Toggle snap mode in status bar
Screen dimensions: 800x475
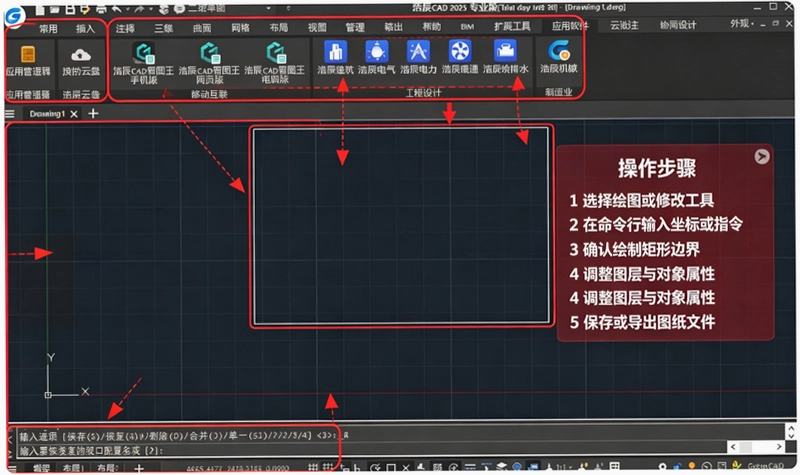click(x=327, y=467)
